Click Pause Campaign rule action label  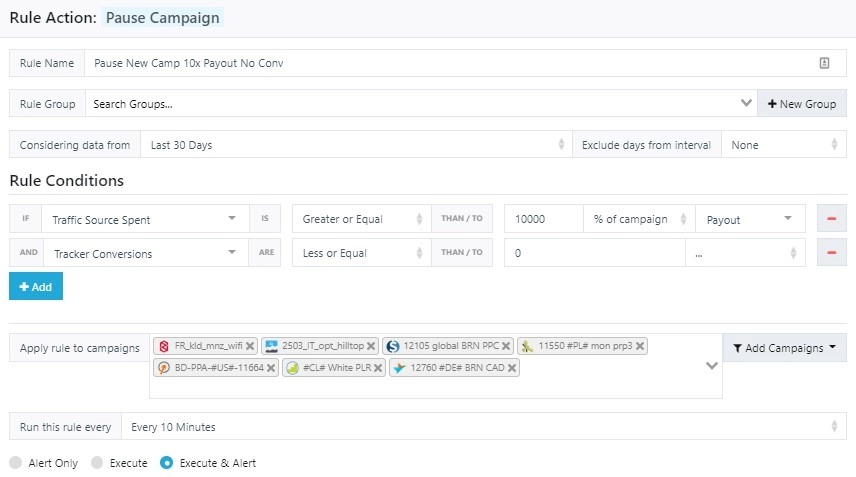click(x=163, y=17)
